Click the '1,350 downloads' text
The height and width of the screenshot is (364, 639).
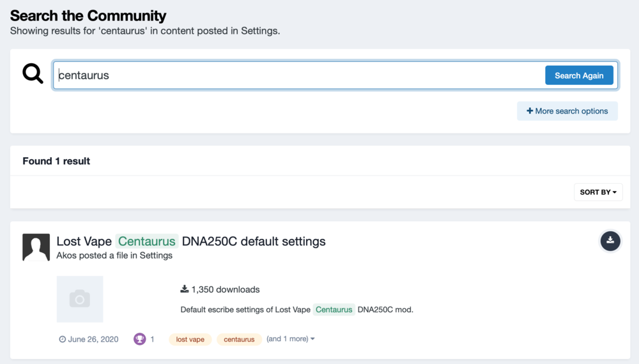pyautogui.click(x=220, y=289)
